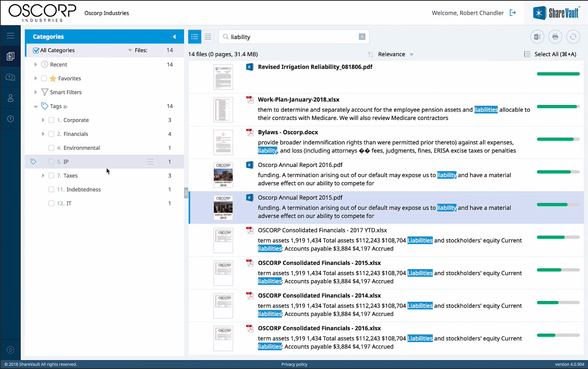Open the Files dropdown arrow in All Categories row

click(130, 50)
